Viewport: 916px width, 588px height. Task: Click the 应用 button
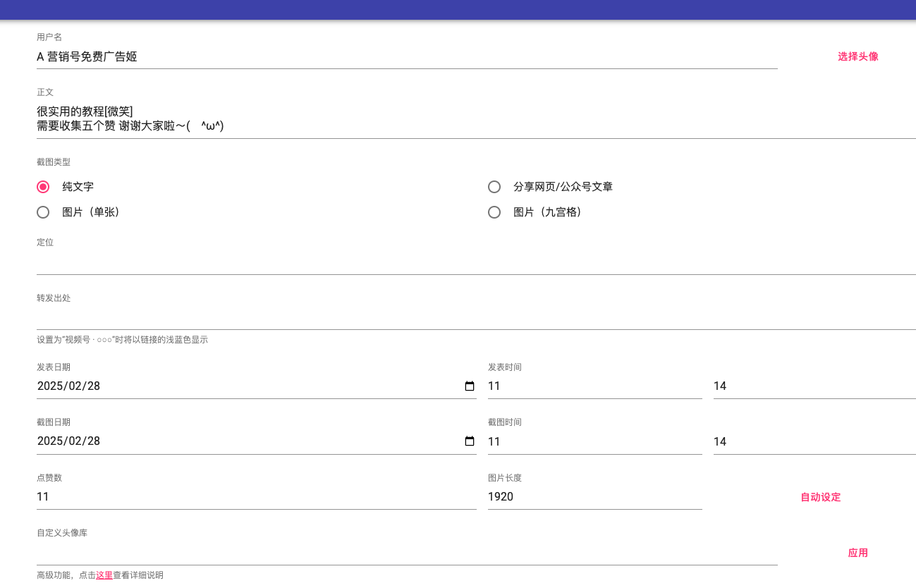857,553
